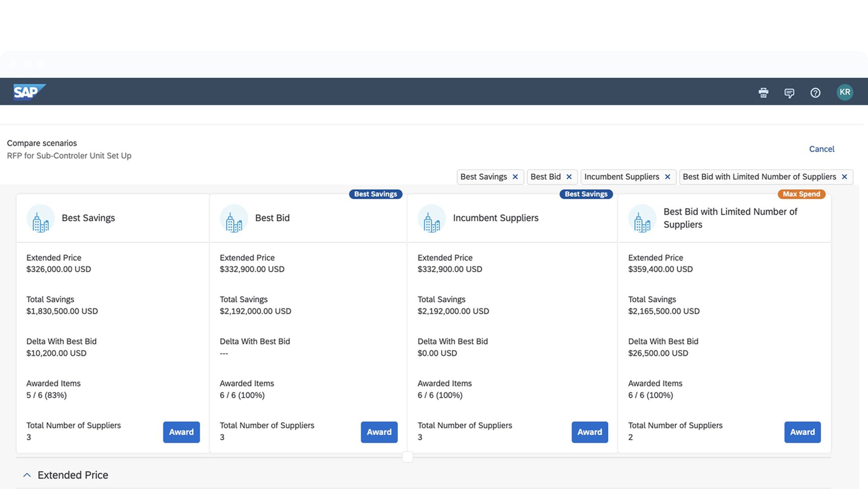The height and width of the screenshot is (489, 868).
Task: Remove the Best Bid filter chip
Action: (x=569, y=177)
